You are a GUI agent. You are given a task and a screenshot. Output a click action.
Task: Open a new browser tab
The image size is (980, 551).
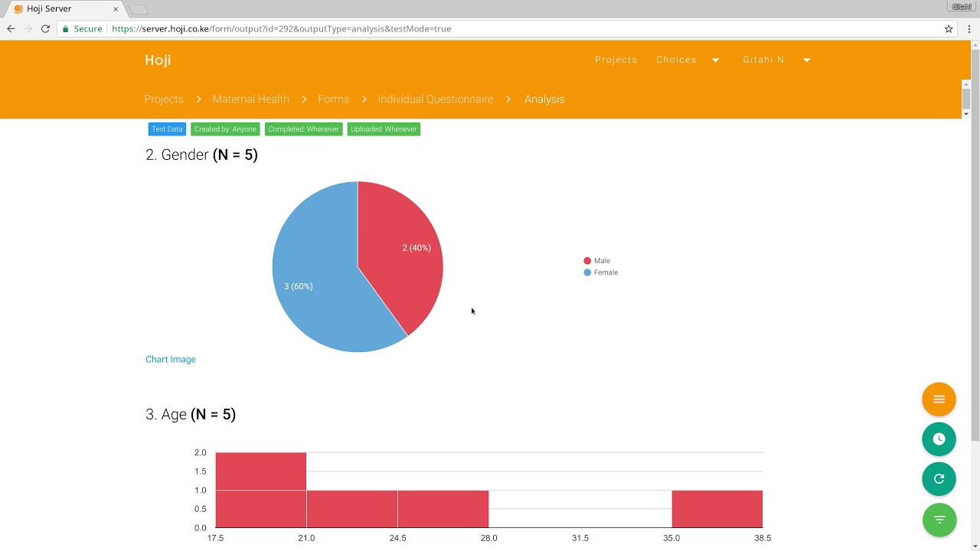click(138, 9)
